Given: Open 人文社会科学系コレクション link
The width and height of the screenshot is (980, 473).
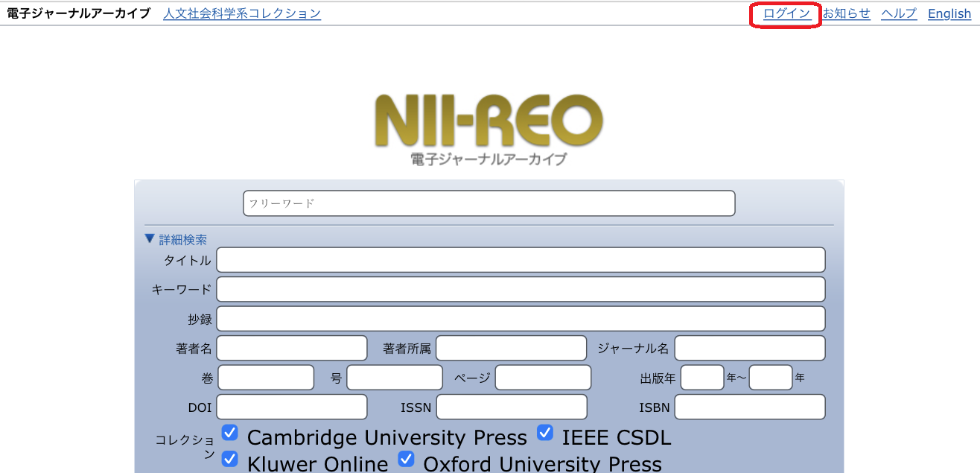Looking at the screenshot, I should pyautogui.click(x=242, y=13).
